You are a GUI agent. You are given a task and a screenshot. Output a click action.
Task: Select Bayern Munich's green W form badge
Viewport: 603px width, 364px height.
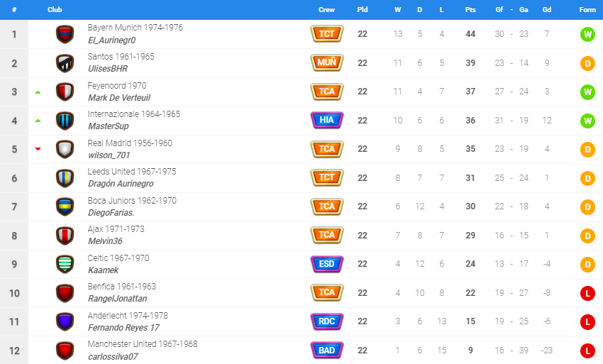click(x=587, y=35)
